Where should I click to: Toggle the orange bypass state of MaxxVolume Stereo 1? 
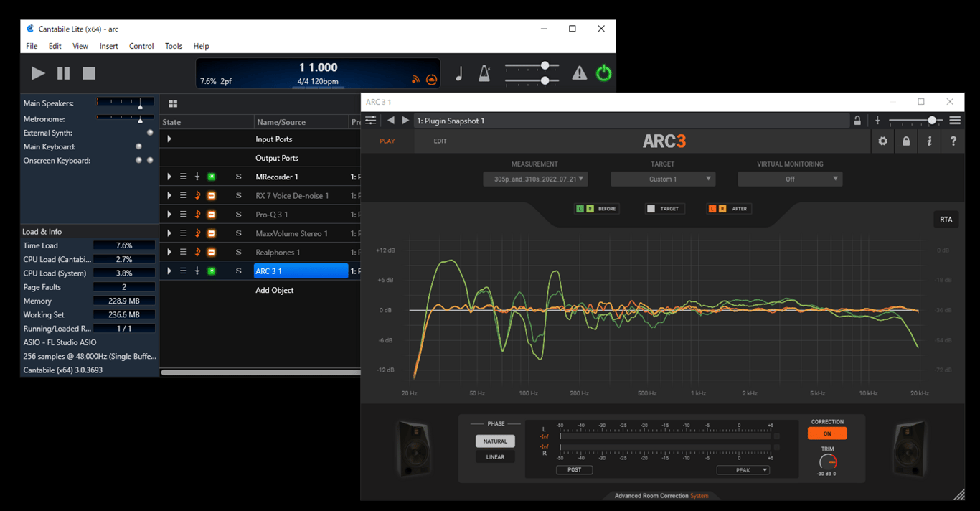click(x=212, y=233)
